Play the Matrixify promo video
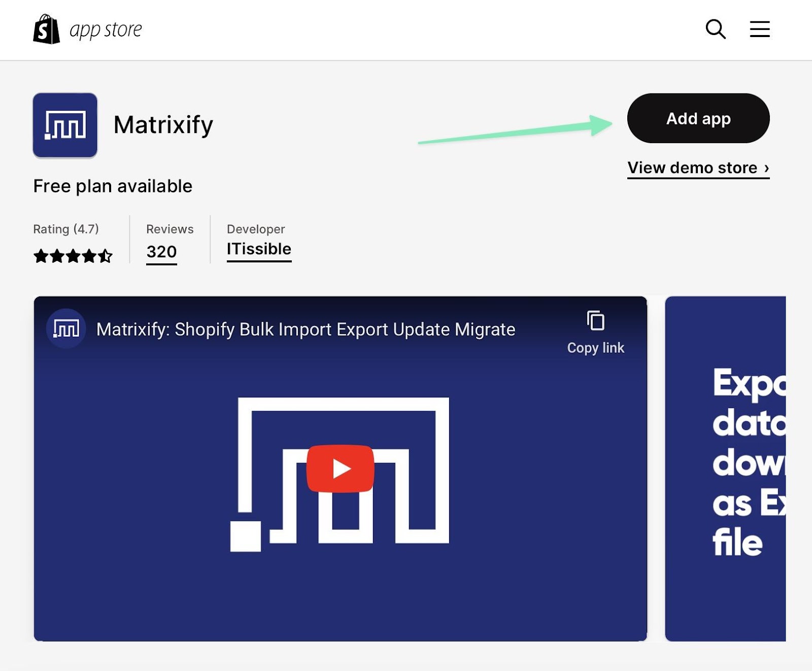 click(x=342, y=468)
